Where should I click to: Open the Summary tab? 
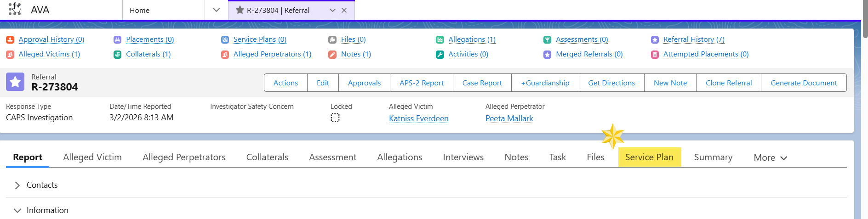tap(713, 157)
